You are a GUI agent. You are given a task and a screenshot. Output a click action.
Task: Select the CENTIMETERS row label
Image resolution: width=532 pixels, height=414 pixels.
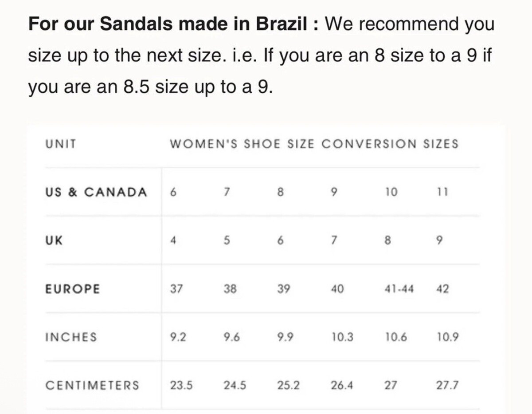pos(92,385)
